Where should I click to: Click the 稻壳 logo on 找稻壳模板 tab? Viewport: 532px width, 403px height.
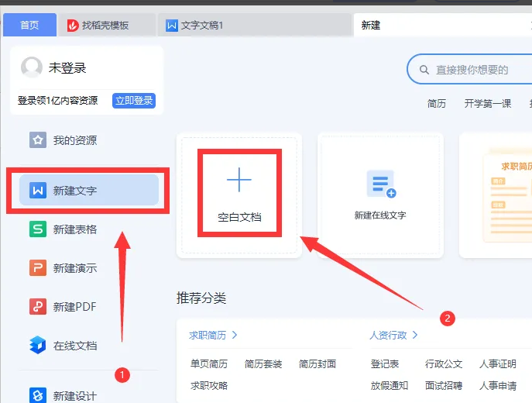[73, 26]
